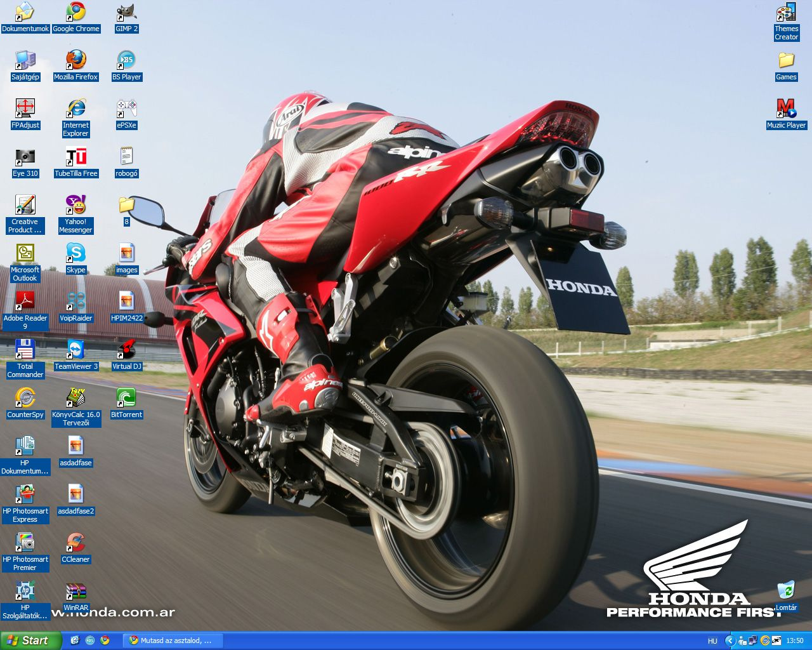This screenshot has width=812, height=650.
Task: Open the network connection tray icon
Action: (x=753, y=641)
